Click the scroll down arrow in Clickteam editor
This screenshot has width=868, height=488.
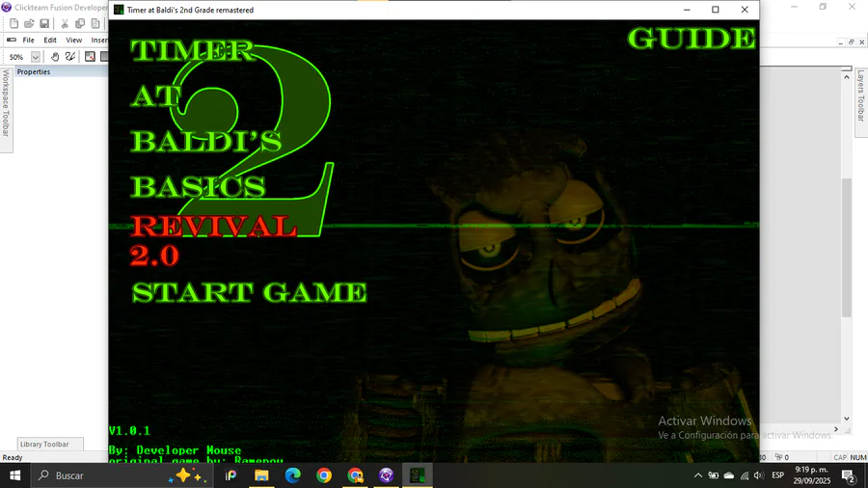pos(847,419)
